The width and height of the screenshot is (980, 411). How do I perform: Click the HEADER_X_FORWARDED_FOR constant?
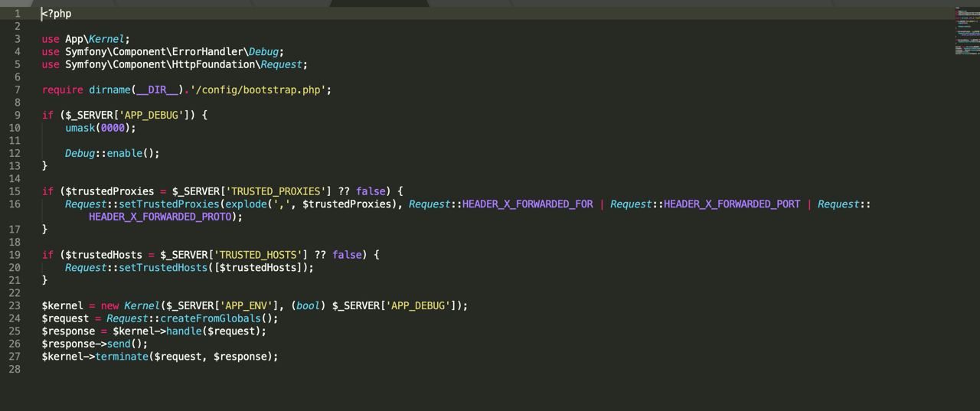pyautogui.click(x=528, y=204)
